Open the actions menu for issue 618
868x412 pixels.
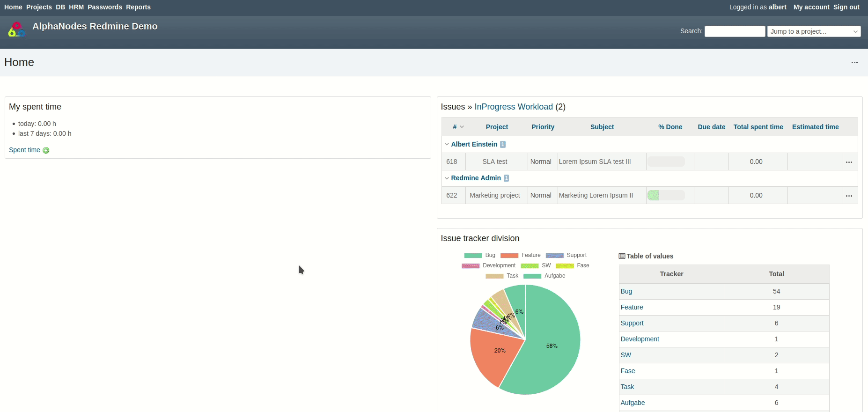[x=849, y=162]
